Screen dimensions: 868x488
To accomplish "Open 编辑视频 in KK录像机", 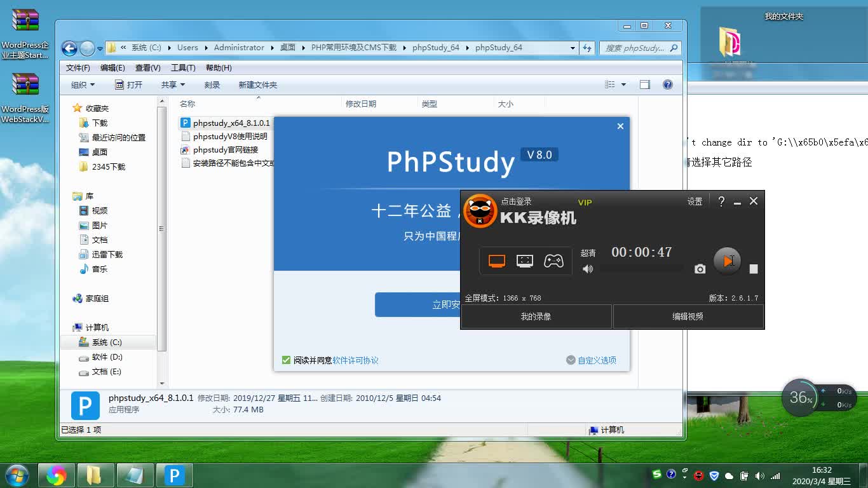I will point(688,316).
